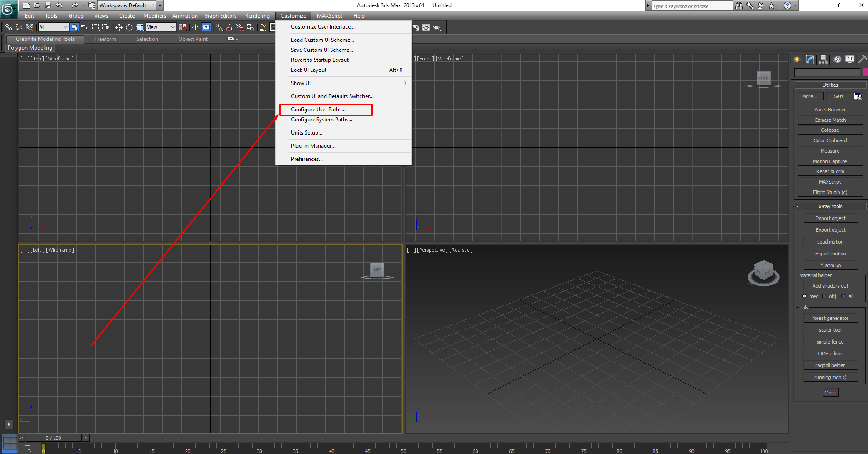
Task: Toggle the Angle Snap icon
Action: (x=230, y=27)
